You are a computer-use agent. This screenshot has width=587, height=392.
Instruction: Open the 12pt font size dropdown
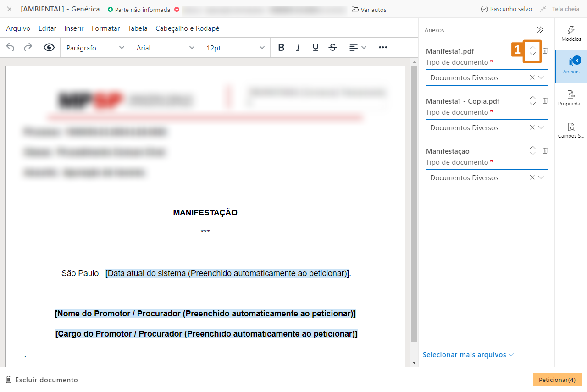tap(235, 48)
